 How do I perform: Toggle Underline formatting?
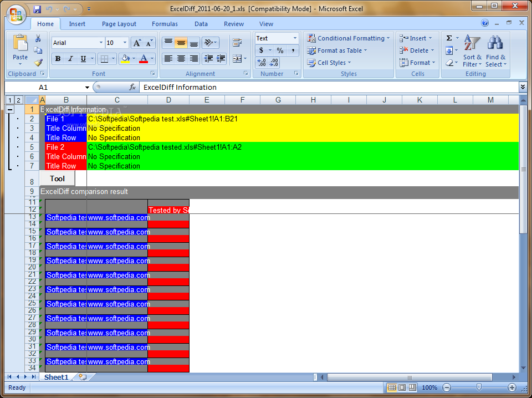(83, 59)
